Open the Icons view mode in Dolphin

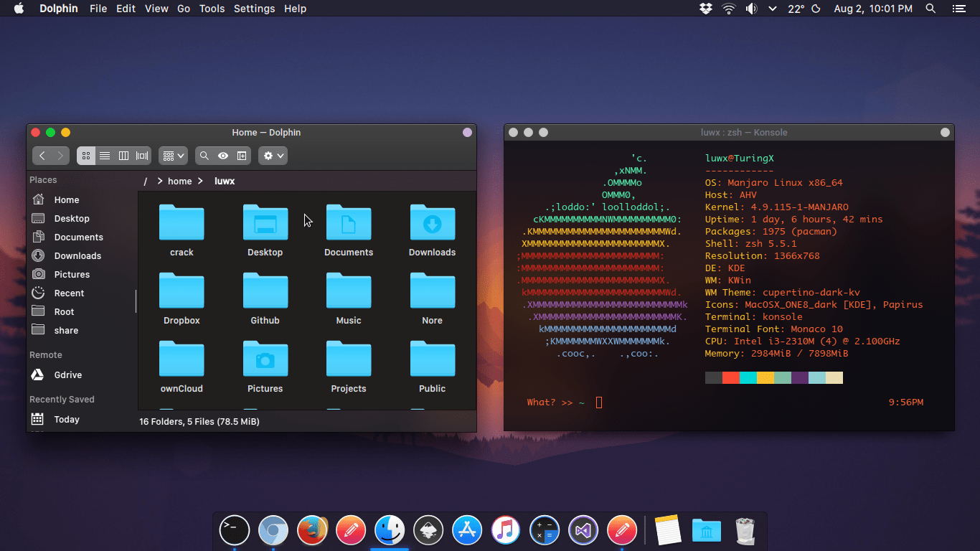click(85, 156)
